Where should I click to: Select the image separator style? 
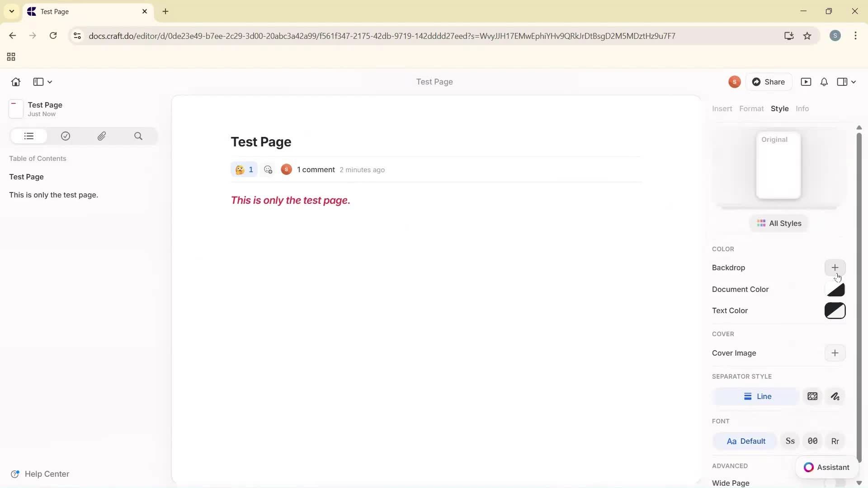click(812, 396)
